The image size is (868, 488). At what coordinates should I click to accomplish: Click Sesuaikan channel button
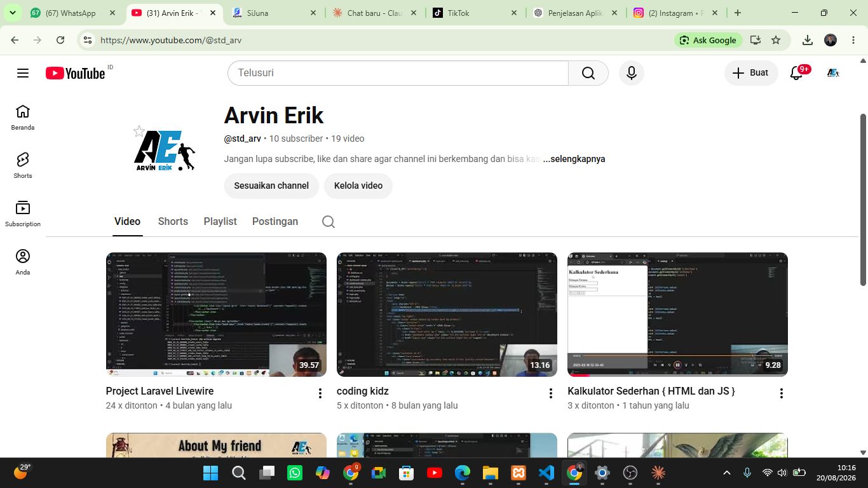[x=271, y=186]
